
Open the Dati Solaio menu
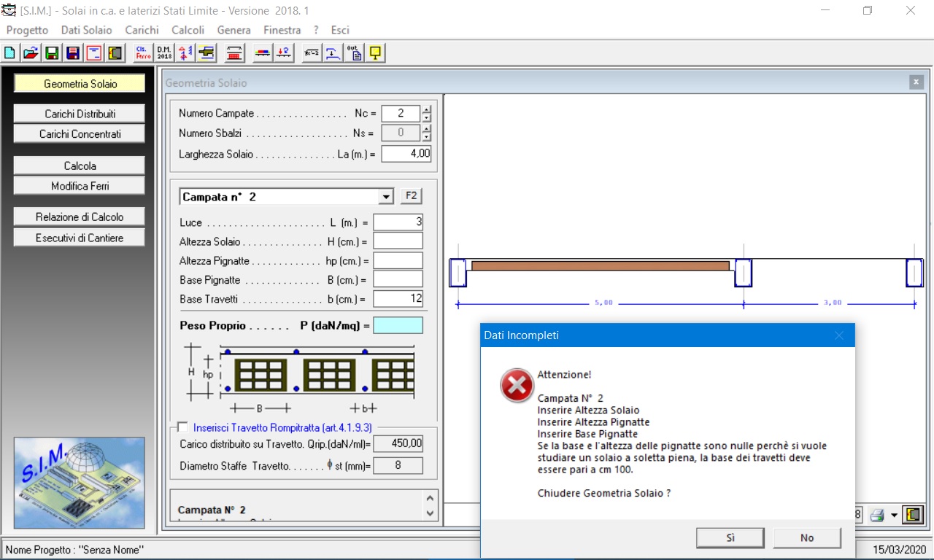coord(87,30)
